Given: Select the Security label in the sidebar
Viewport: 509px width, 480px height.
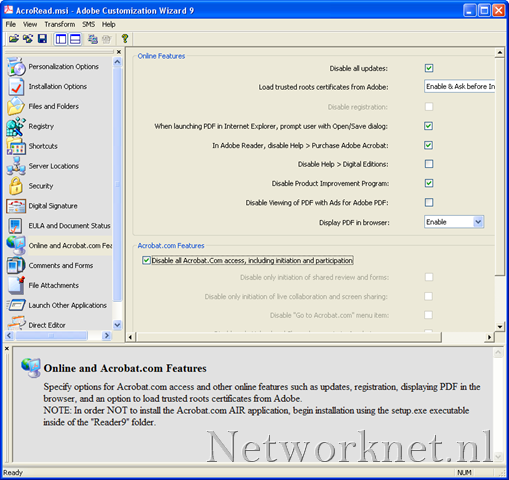Looking at the screenshot, I should (x=41, y=186).
